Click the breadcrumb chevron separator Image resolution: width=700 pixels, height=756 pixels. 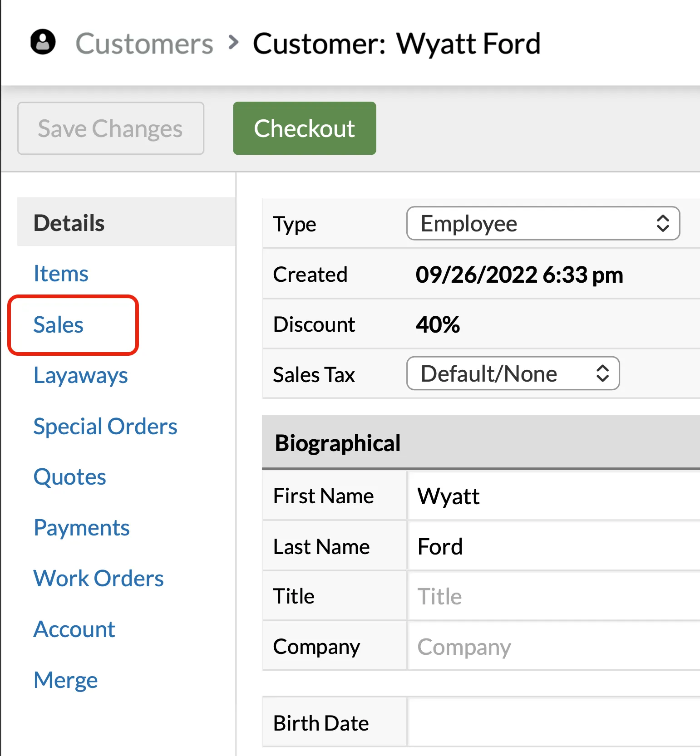coord(233,42)
